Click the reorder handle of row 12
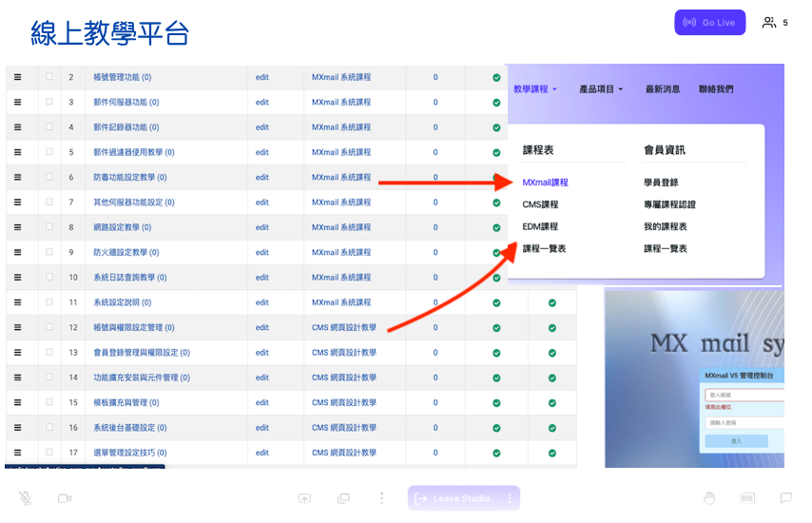 [18, 327]
